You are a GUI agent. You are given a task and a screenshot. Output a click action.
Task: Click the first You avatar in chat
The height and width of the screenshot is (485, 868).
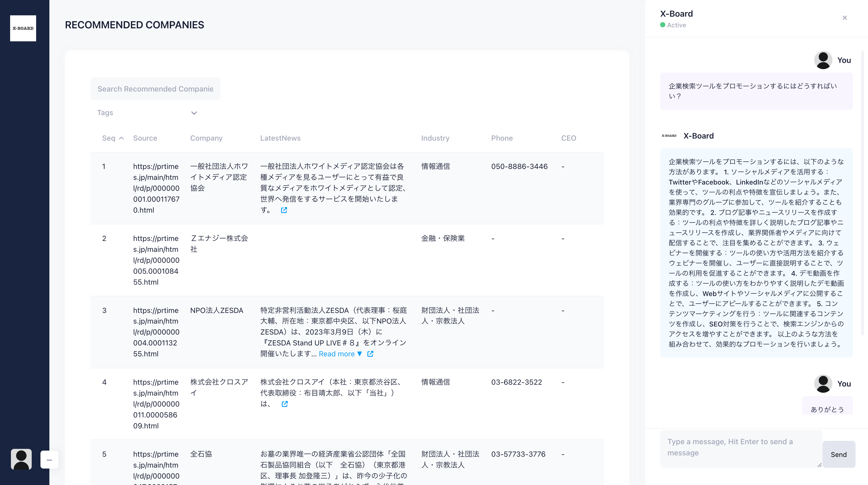(x=823, y=60)
